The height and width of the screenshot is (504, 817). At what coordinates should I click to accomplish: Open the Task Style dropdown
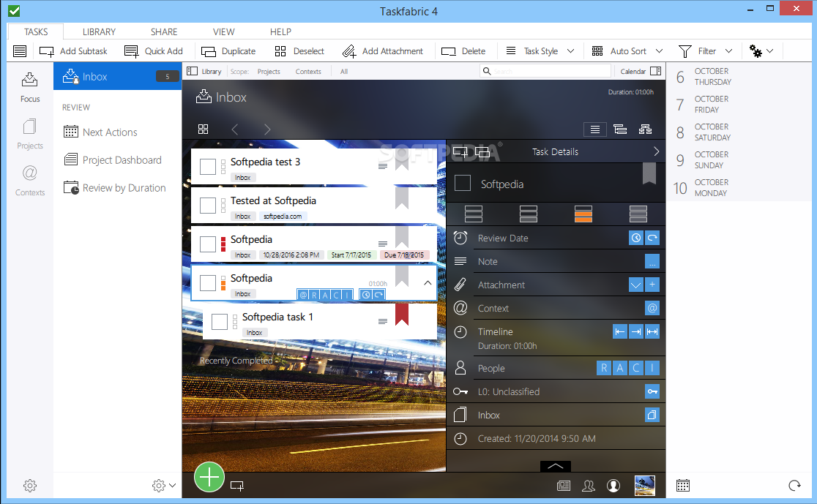pyautogui.click(x=540, y=51)
